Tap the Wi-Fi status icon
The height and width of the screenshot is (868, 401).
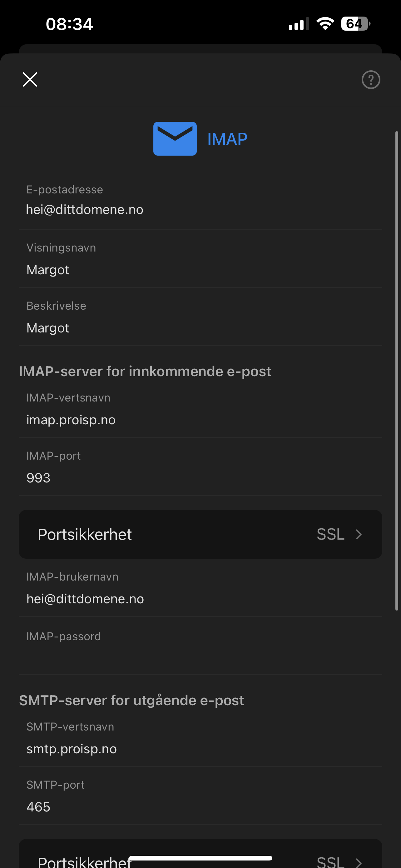click(x=325, y=24)
